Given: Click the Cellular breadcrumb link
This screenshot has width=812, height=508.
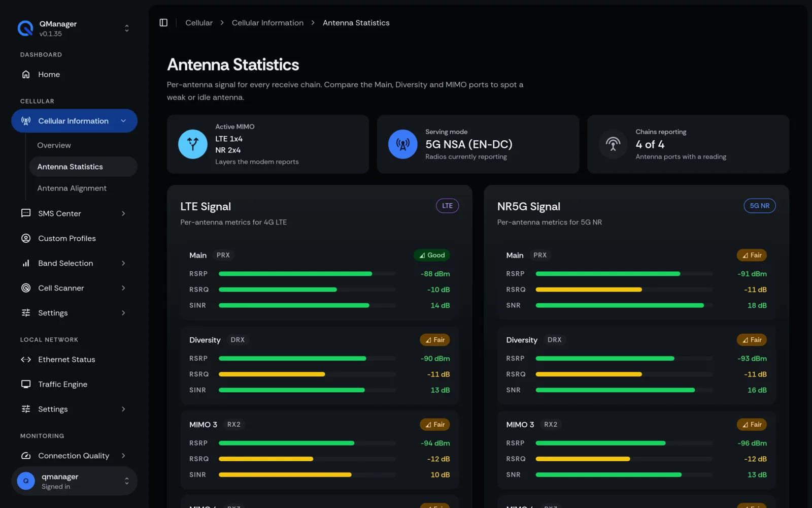Looking at the screenshot, I should click(x=199, y=23).
